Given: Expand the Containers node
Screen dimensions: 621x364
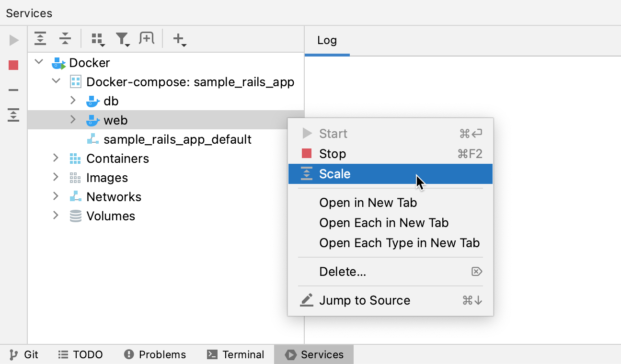Looking at the screenshot, I should (x=56, y=158).
